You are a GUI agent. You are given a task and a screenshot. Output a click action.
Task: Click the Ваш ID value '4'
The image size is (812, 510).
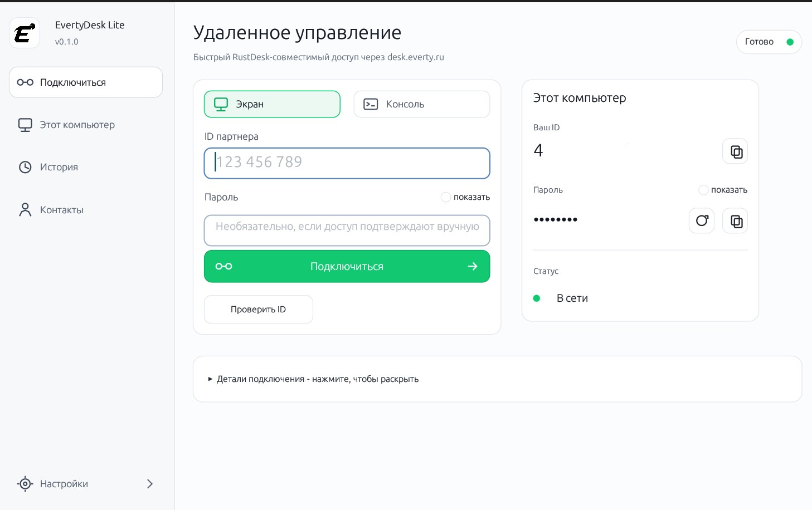coord(538,150)
